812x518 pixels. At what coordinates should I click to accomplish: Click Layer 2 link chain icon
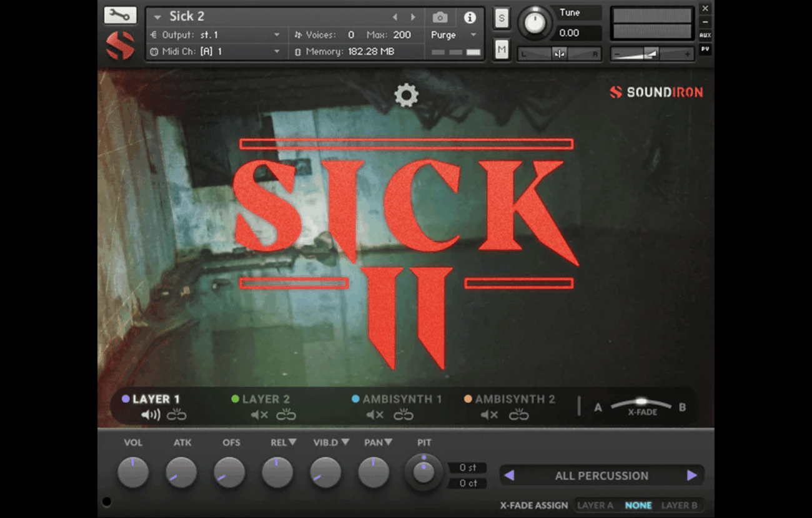(286, 414)
